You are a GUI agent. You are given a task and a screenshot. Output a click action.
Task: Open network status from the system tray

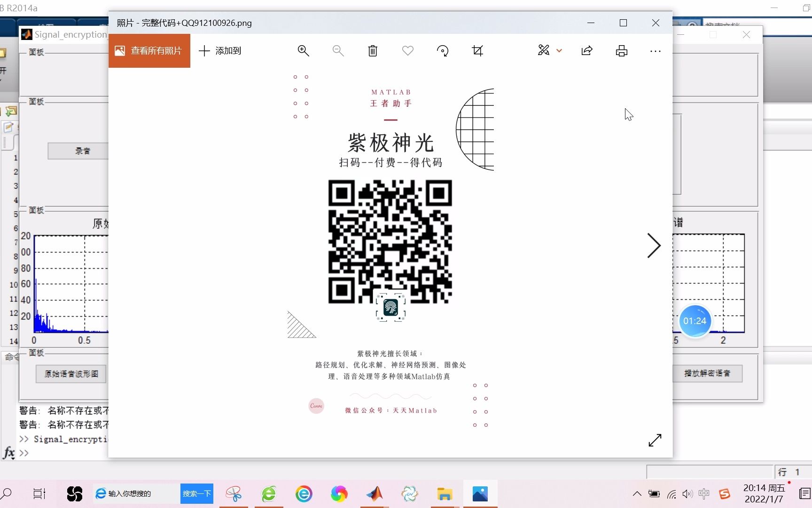click(x=671, y=493)
